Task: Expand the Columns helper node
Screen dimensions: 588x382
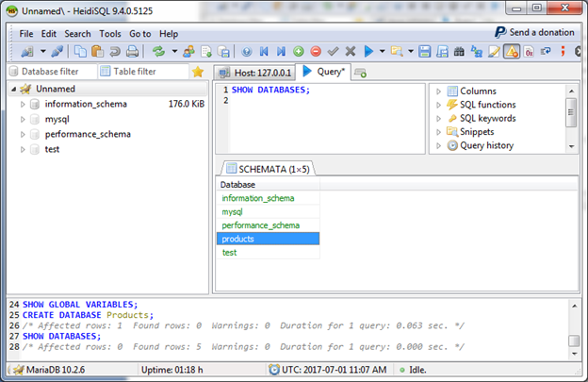Action: point(438,91)
